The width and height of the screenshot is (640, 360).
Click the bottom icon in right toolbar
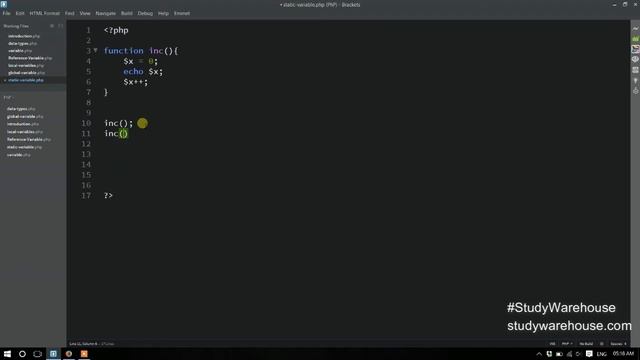(635, 91)
